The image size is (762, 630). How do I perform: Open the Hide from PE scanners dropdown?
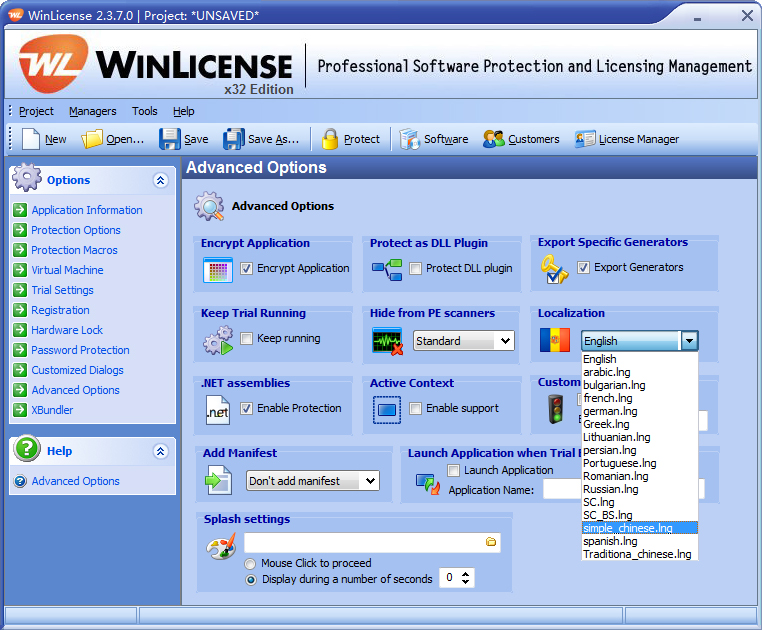(x=505, y=341)
